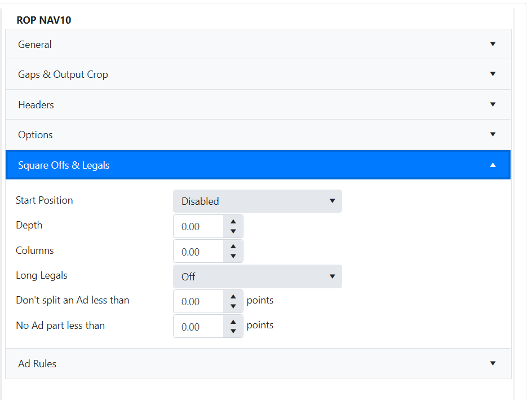Decrement Don't split an Ad points value
This screenshot has width=532, height=400.
point(233,307)
